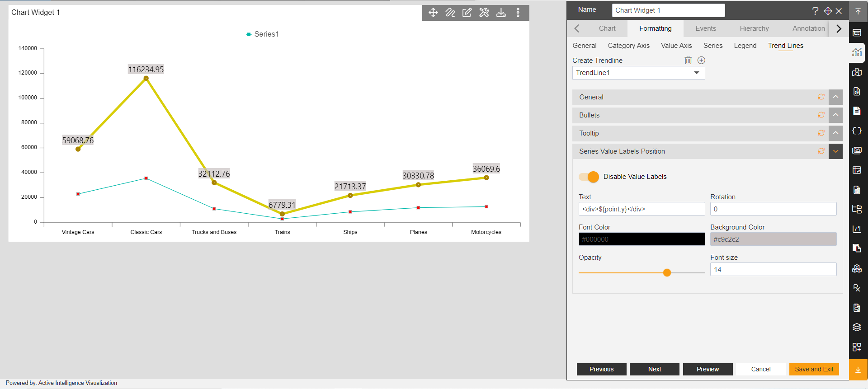Open the General formatting sub-tab

(584, 46)
